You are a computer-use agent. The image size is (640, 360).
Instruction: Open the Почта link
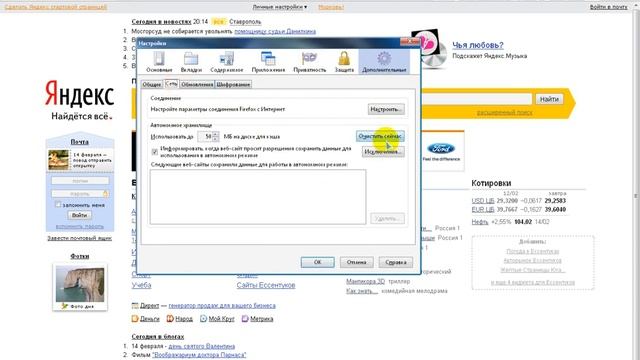click(x=80, y=142)
